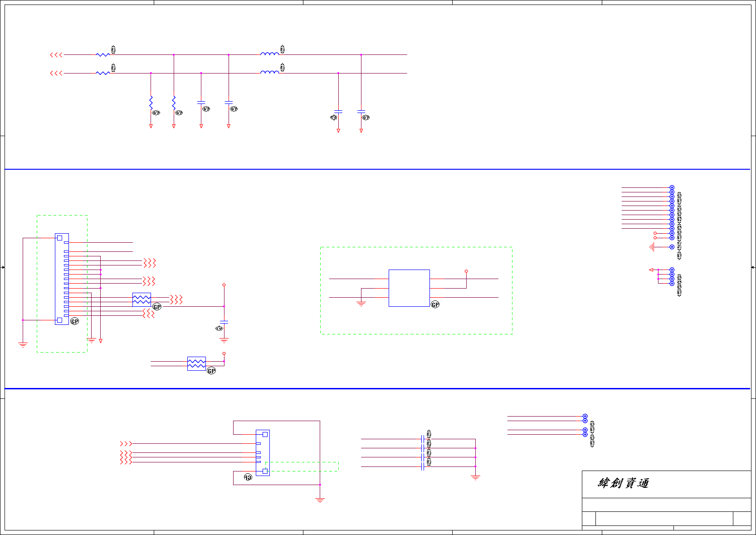
Task: Select the resistor on the lower input line
Action: coord(103,73)
